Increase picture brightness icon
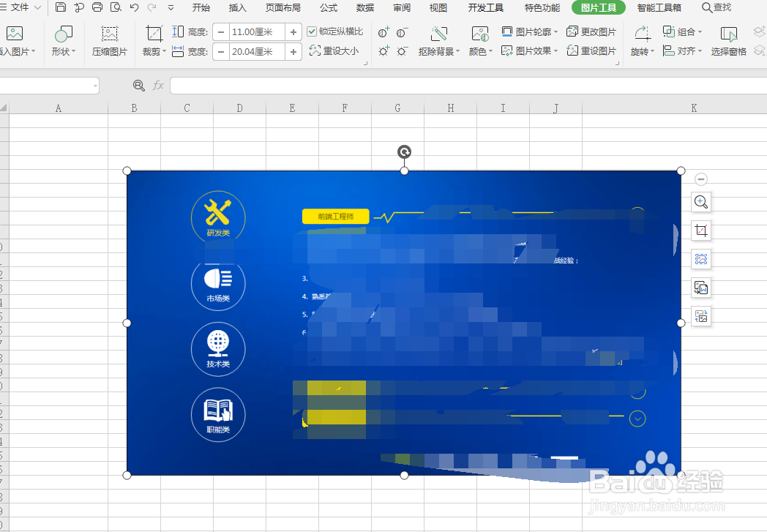The width and height of the screenshot is (767, 532). coord(384,50)
